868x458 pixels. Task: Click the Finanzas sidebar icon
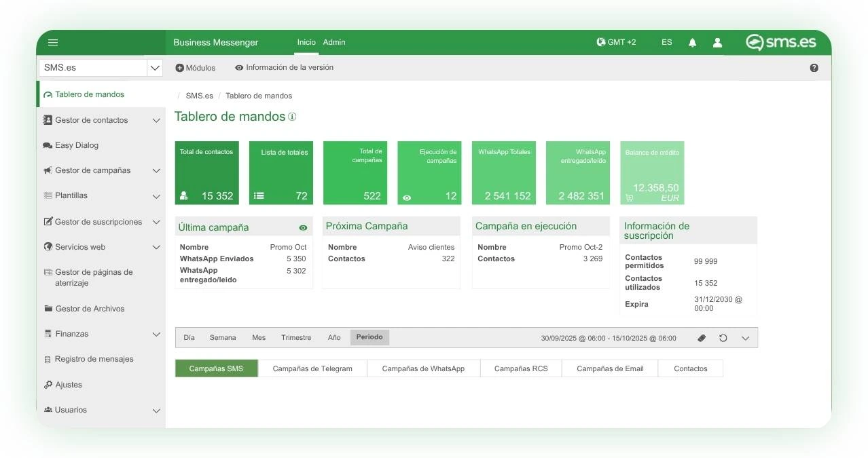[48, 334]
